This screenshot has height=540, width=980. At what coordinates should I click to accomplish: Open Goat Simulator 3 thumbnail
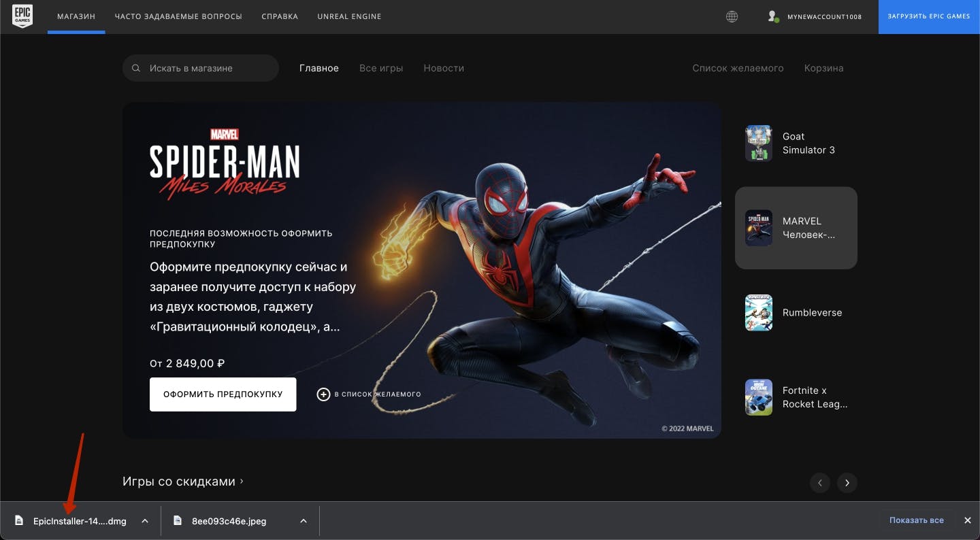pos(759,143)
